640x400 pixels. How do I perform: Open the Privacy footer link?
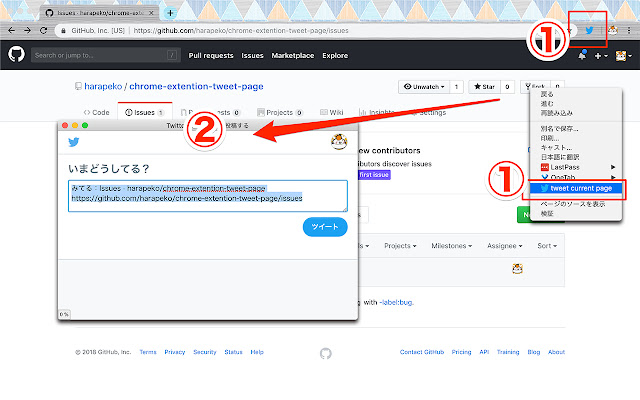[x=175, y=352]
